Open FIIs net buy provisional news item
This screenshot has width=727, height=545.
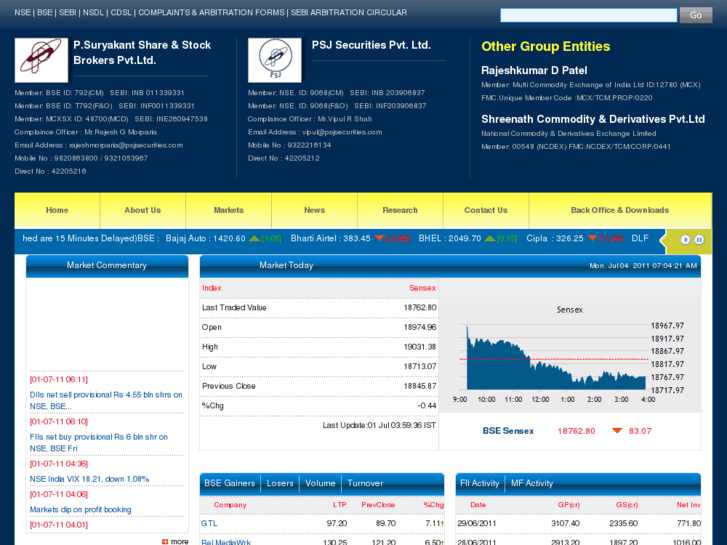[99, 442]
